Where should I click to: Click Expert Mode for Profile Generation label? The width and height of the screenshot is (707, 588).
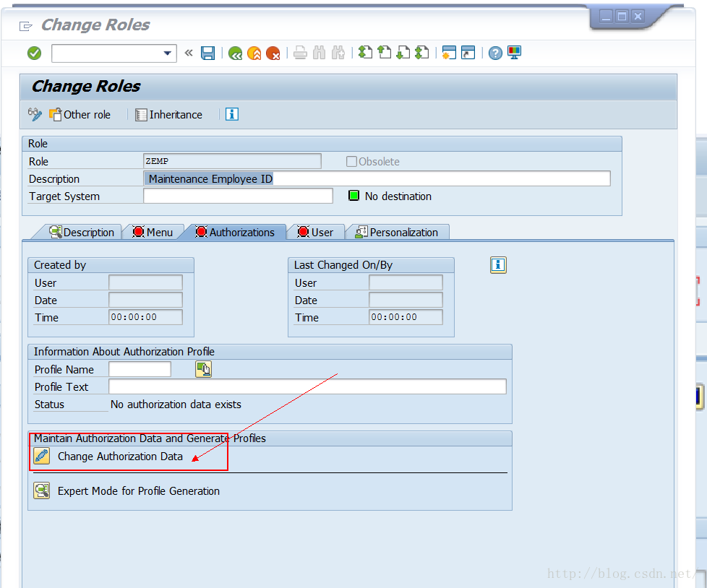(139, 491)
